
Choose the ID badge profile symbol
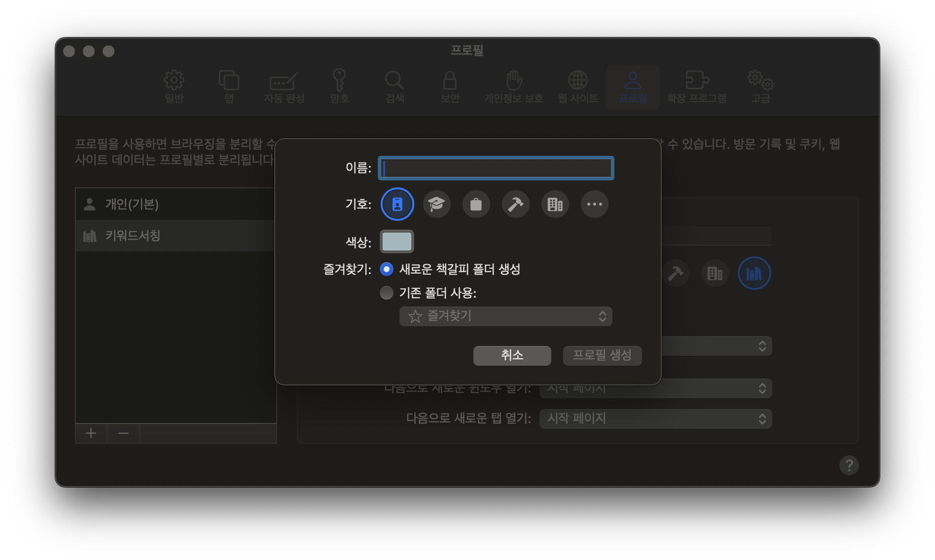tap(397, 204)
